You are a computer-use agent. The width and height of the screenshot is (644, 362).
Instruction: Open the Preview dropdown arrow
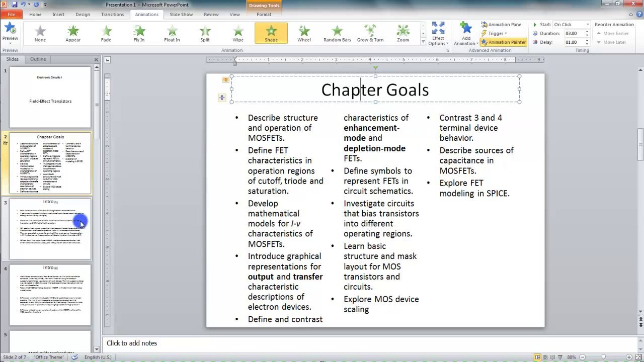(x=10, y=43)
